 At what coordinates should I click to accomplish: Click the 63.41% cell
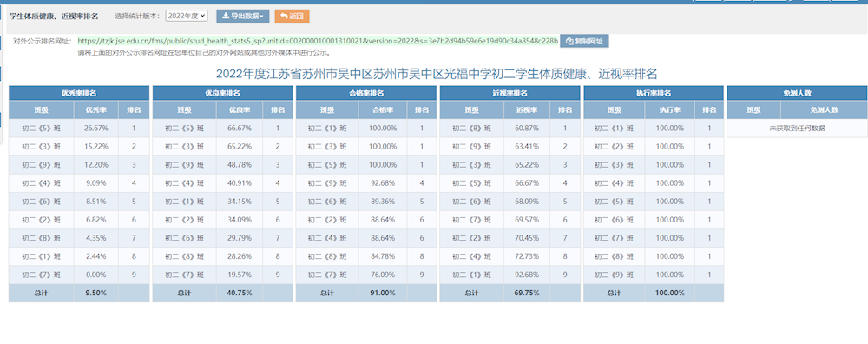[x=527, y=147]
